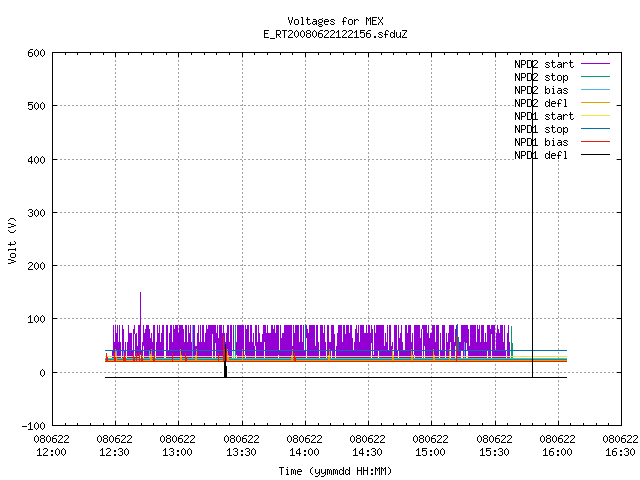This screenshot has width=640, height=480.
Task: Click the purple spike peaking near 150 V
Action: pyautogui.click(x=140, y=308)
